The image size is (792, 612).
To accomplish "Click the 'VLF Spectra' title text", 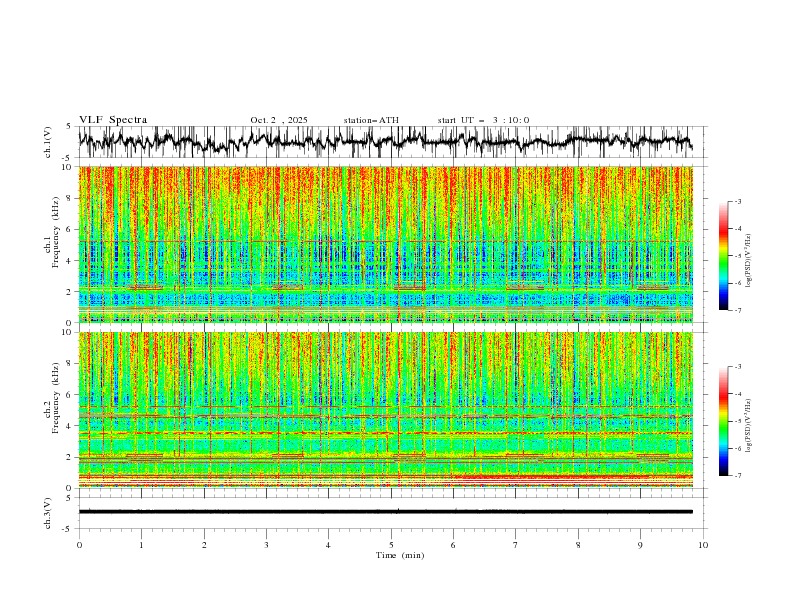I will coord(113,120).
